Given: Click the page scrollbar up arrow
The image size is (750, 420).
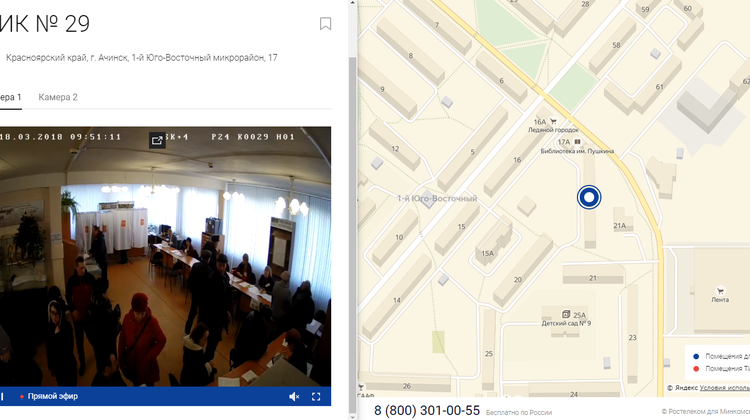Looking at the screenshot, I should tap(353, 3).
